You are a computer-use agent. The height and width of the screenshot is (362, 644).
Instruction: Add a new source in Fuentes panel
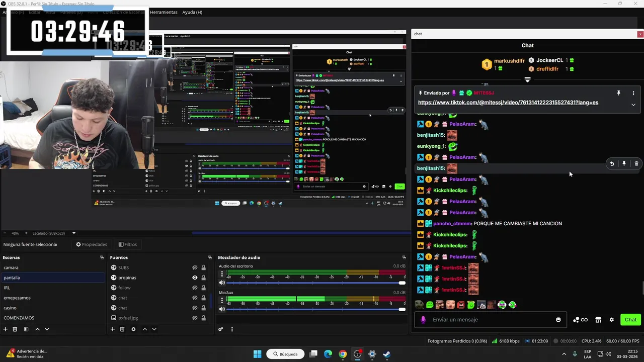coord(113,329)
